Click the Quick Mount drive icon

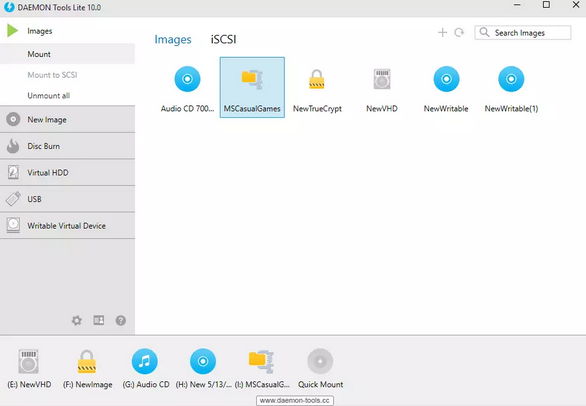(320, 361)
